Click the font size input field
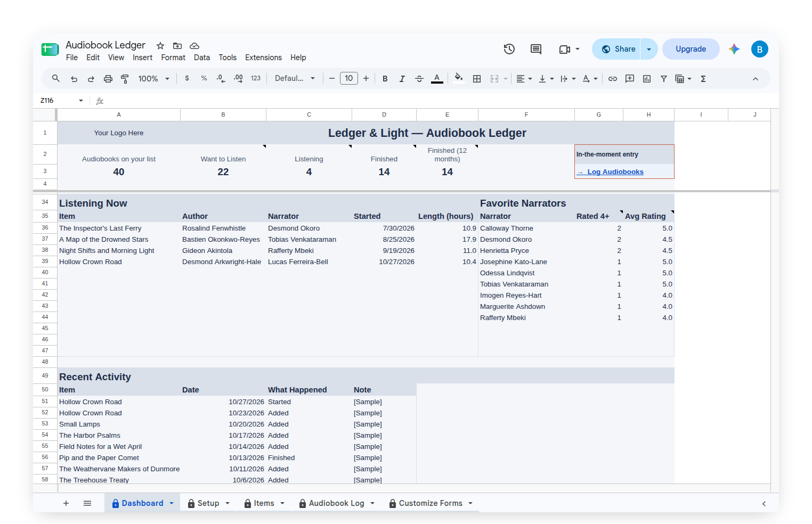 [x=349, y=78]
